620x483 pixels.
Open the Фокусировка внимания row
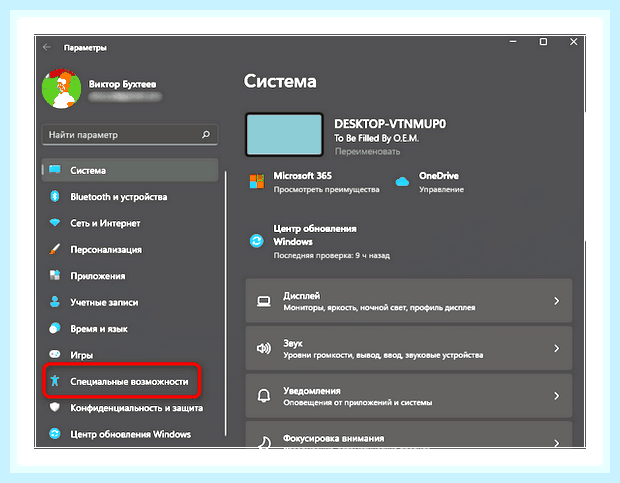(409, 435)
